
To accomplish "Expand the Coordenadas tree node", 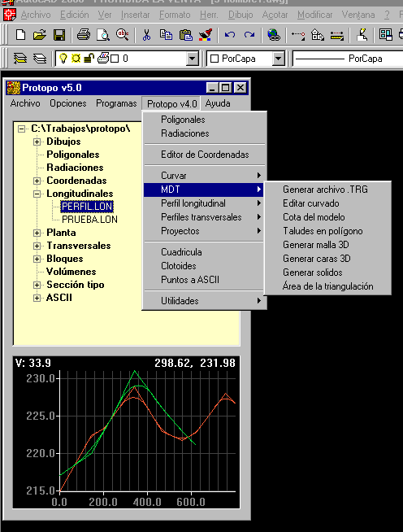I will [x=37, y=181].
